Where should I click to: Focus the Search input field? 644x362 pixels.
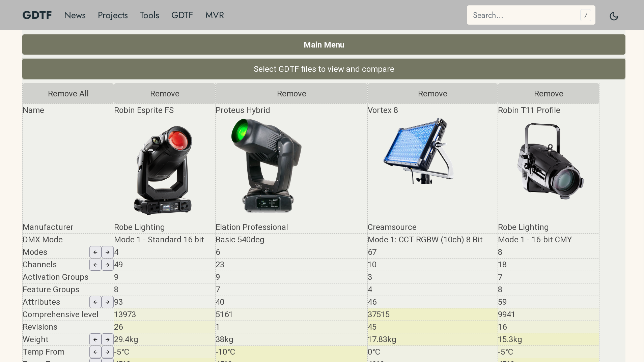[531, 15]
